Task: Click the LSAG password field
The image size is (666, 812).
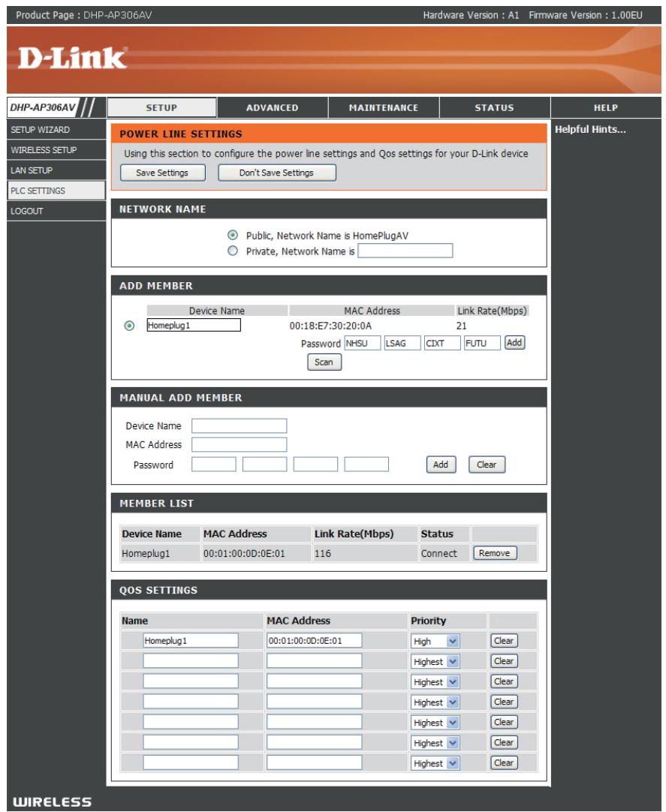Action: (402, 343)
